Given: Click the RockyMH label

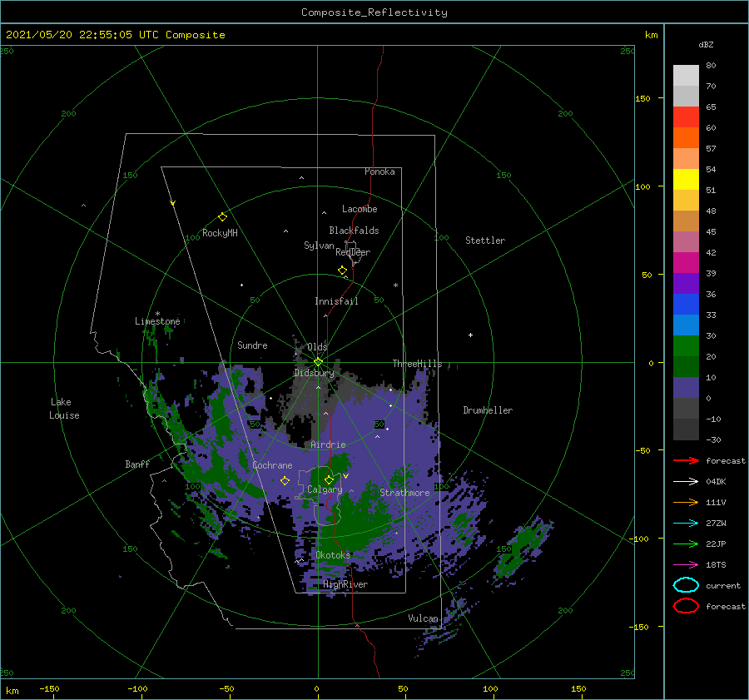Looking at the screenshot, I should [x=220, y=233].
